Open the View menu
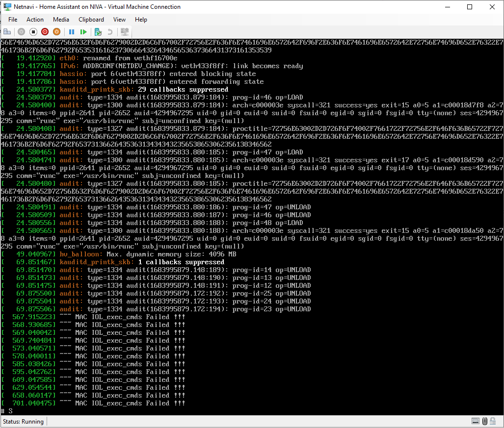Image resolution: width=504 pixels, height=428 pixels. tap(119, 20)
